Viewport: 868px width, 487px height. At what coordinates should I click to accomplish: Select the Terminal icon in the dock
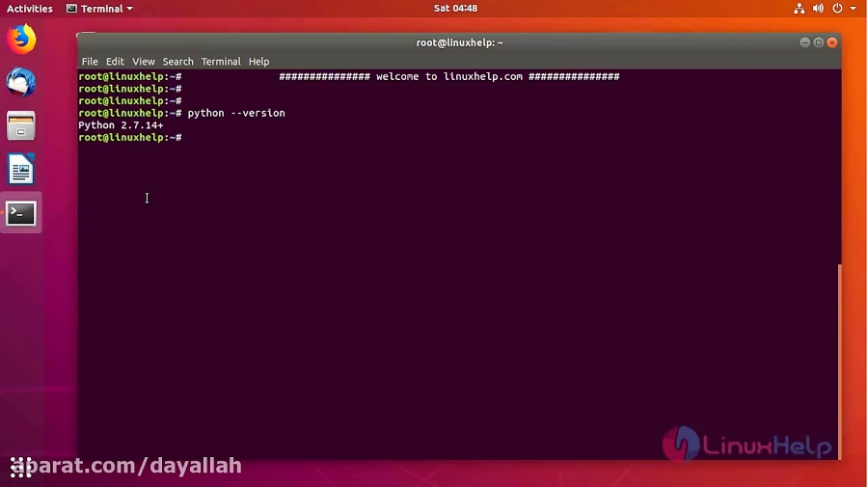click(x=21, y=213)
